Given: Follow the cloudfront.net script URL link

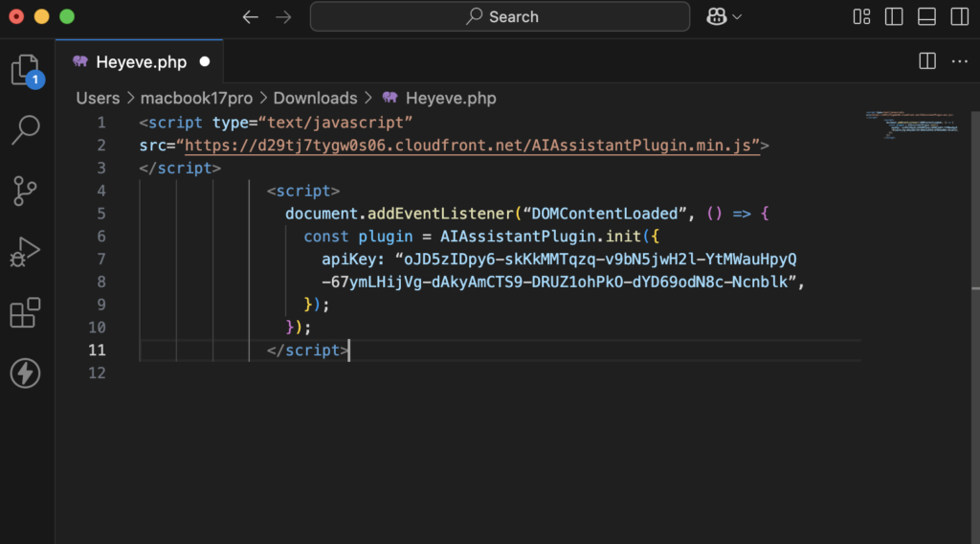Looking at the screenshot, I should [x=472, y=146].
